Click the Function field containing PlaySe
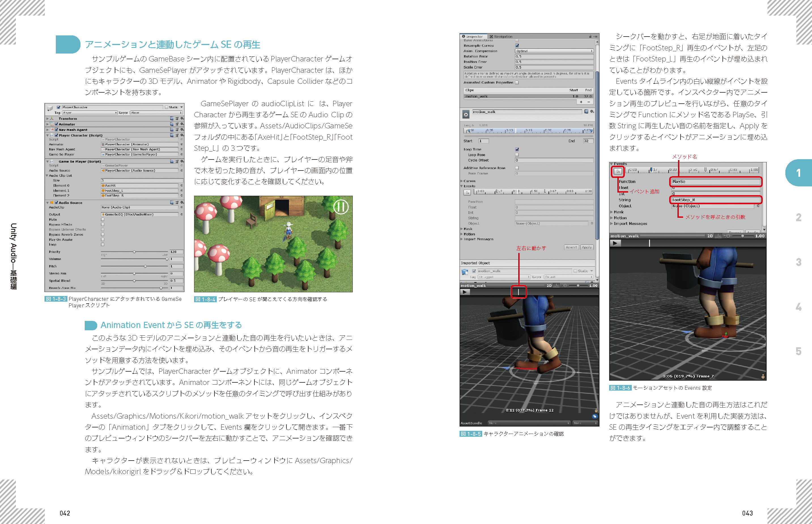The height and width of the screenshot is (524, 812). pyautogui.click(x=715, y=182)
